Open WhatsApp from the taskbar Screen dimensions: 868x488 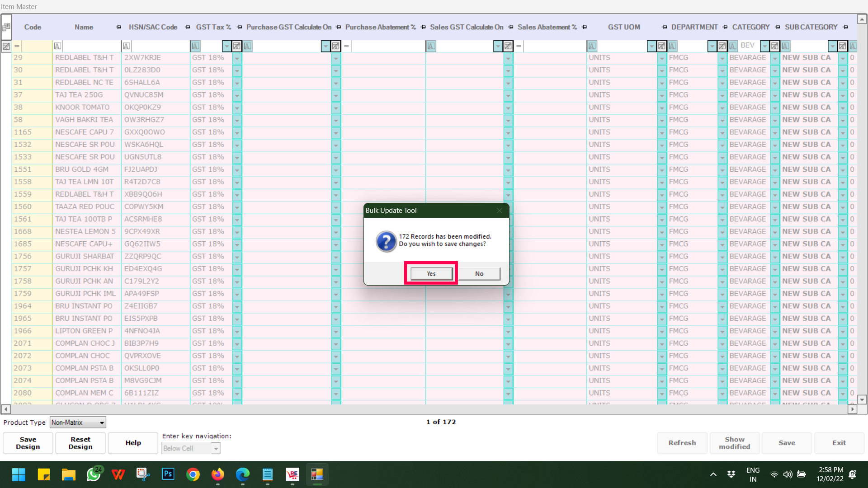click(x=94, y=474)
